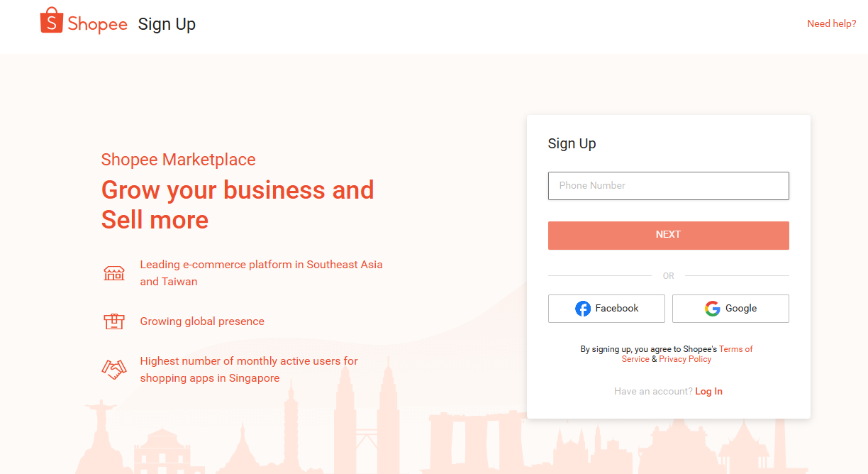Sign up with the Facebook button

point(606,309)
